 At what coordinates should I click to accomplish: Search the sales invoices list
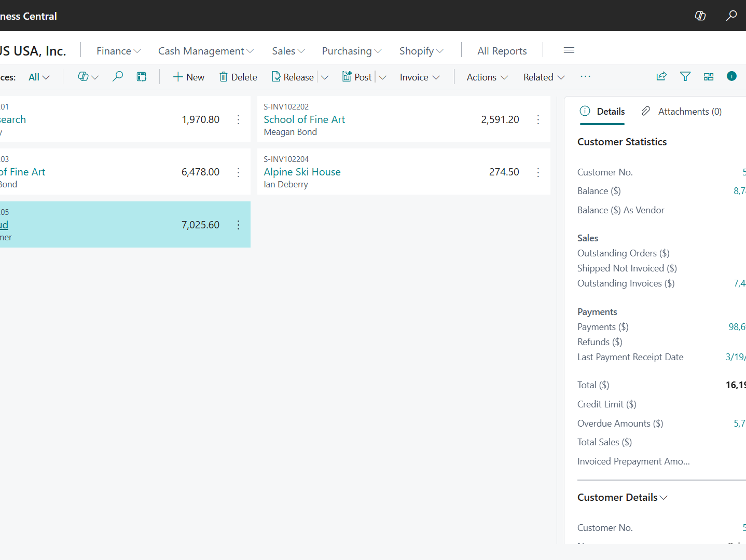pyautogui.click(x=117, y=76)
